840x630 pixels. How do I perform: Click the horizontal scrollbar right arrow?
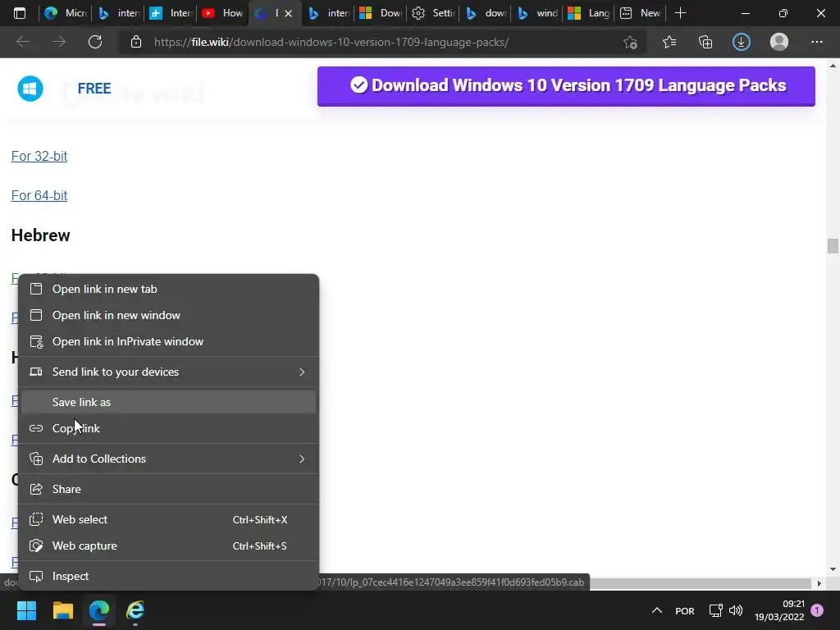819,583
